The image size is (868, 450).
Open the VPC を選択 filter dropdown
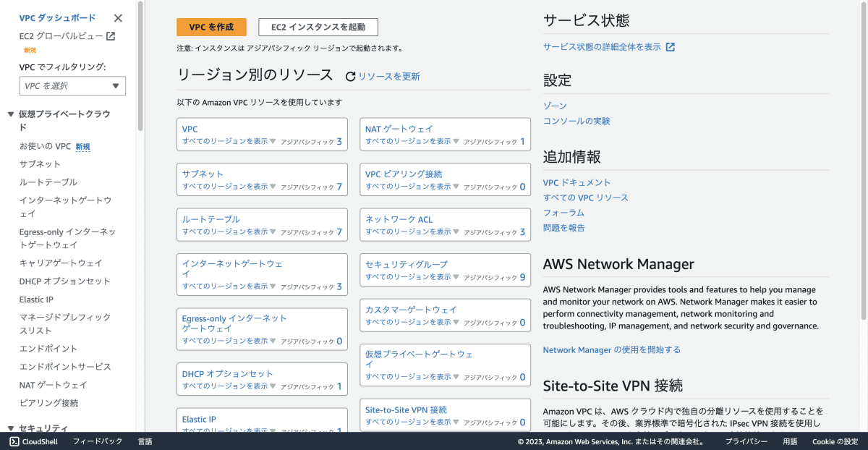pyautogui.click(x=72, y=86)
